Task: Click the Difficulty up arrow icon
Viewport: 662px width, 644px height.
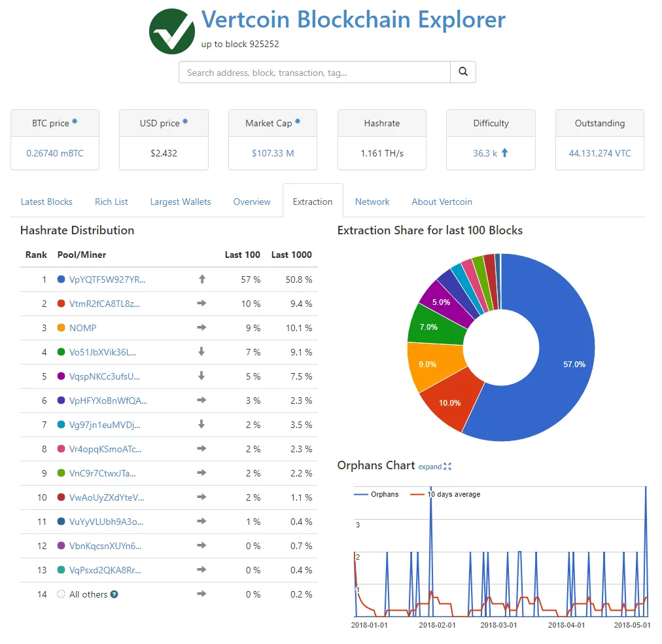Action: click(x=504, y=153)
